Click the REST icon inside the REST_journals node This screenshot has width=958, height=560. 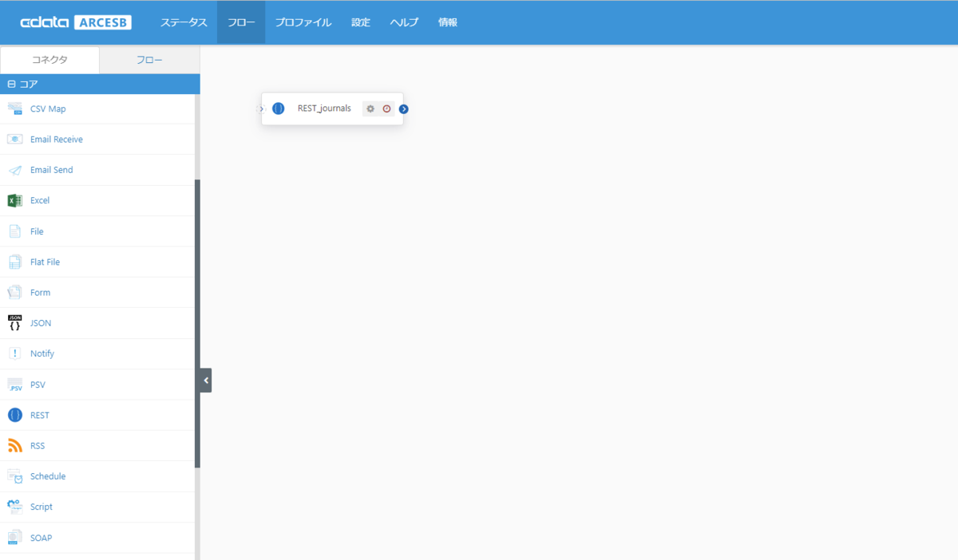point(278,108)
